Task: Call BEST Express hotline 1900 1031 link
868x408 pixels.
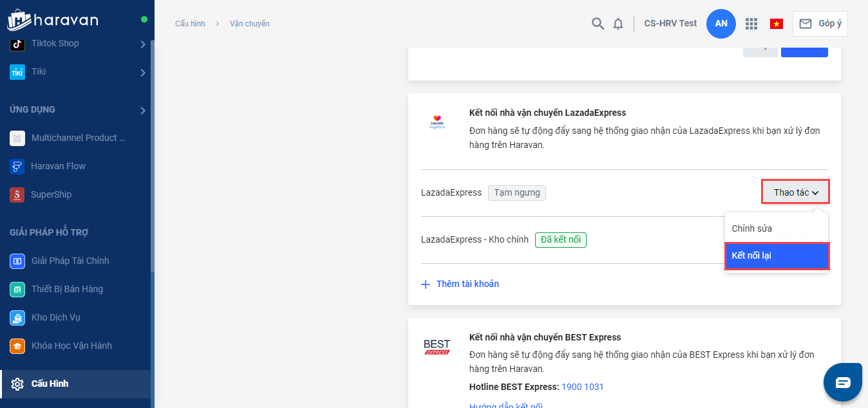Action: (x=582, y=387)
